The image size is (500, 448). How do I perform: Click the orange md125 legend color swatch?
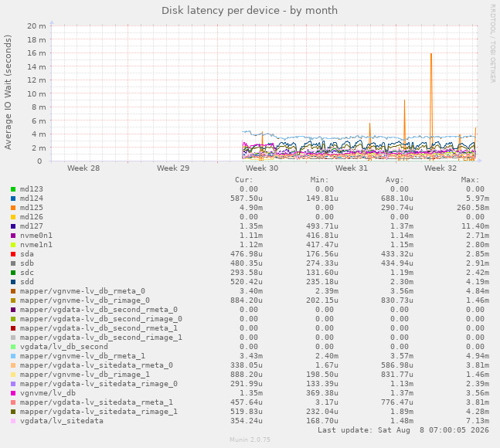13,208
